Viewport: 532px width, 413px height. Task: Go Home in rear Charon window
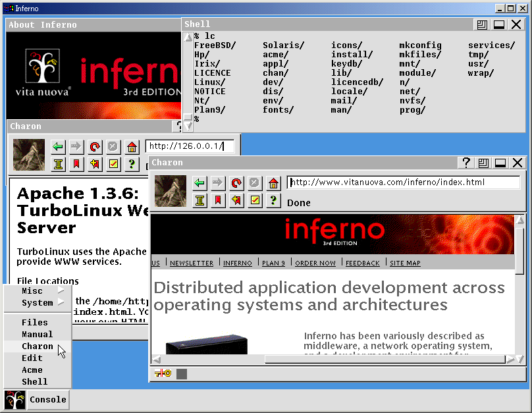tap(132, 147)
